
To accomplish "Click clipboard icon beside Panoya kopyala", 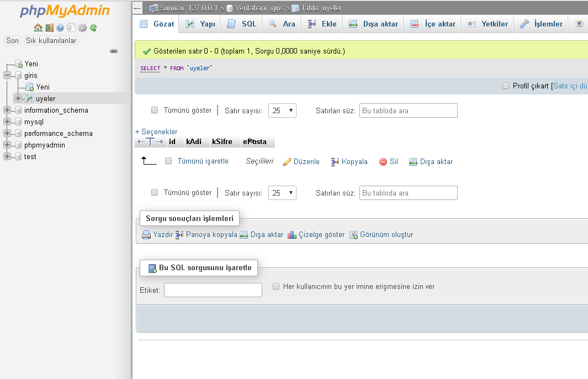I will (179, 235).
